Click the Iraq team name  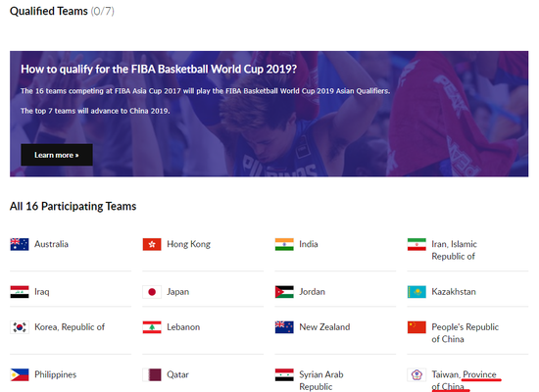click(x=42, y=292)
